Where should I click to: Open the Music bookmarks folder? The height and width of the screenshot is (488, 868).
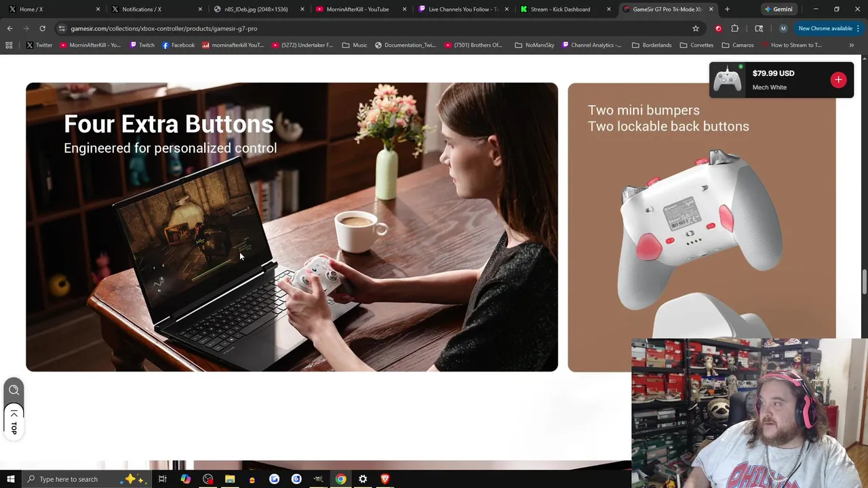355,45
